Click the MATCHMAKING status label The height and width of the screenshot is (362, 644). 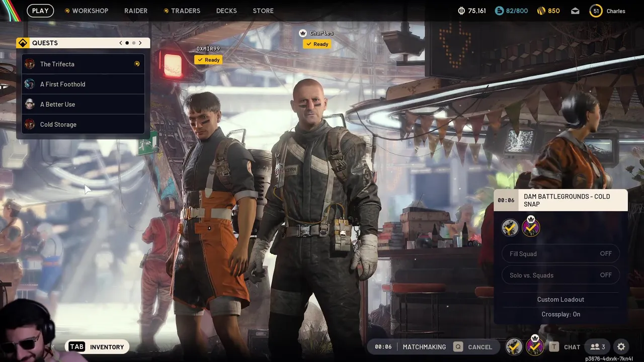(424, 347)
